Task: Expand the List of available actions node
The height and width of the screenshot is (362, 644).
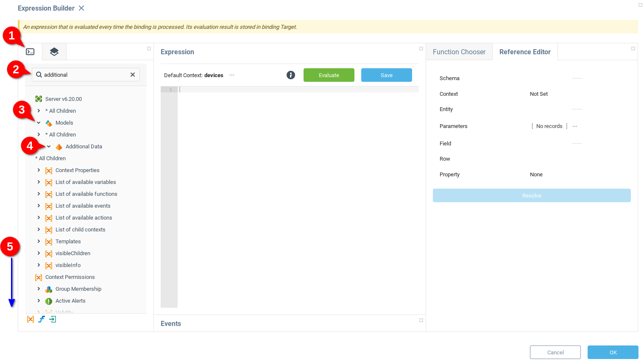Action: click(39, 217)
